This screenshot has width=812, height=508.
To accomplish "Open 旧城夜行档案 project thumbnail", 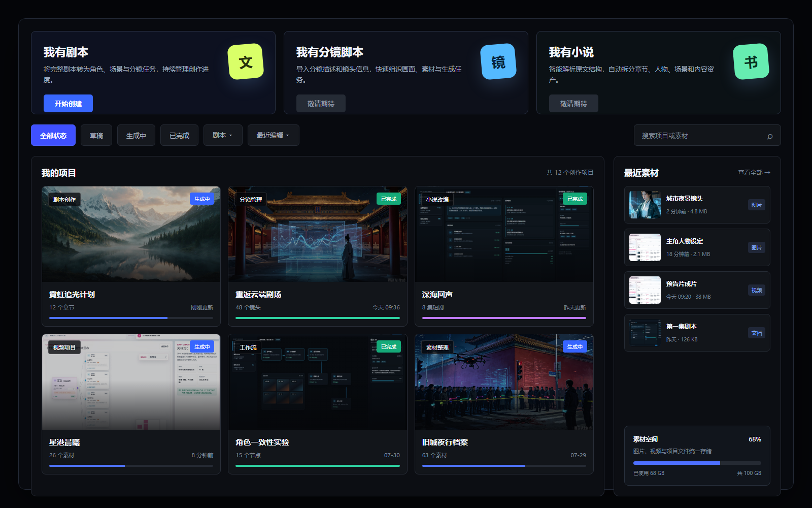I will 504,382.
